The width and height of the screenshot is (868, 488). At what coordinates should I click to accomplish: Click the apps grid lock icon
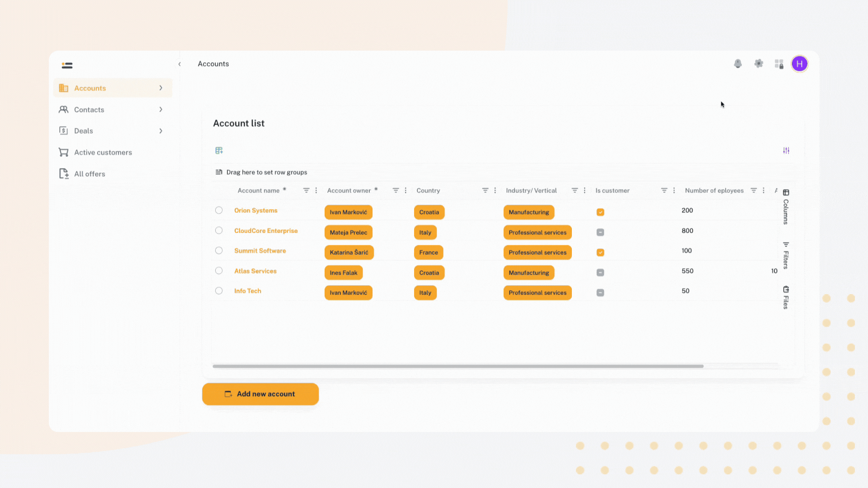tap(779, 64)
